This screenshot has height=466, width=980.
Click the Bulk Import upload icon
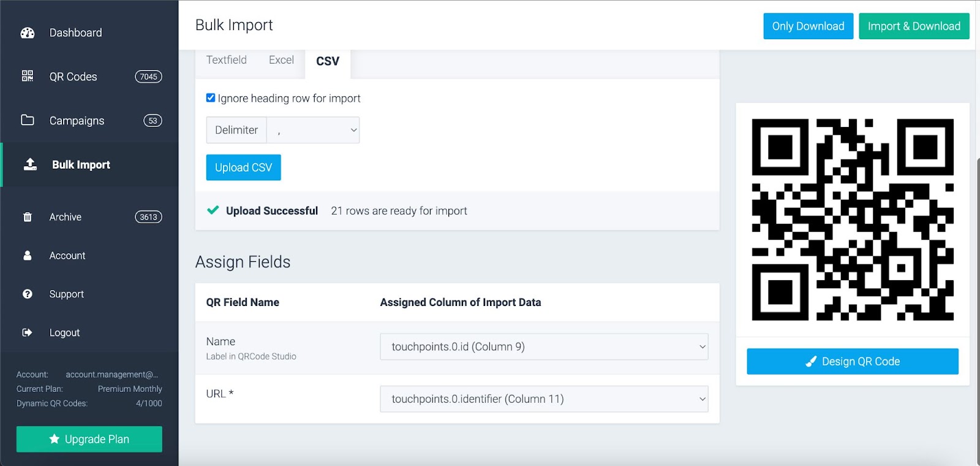click(30, 164)
